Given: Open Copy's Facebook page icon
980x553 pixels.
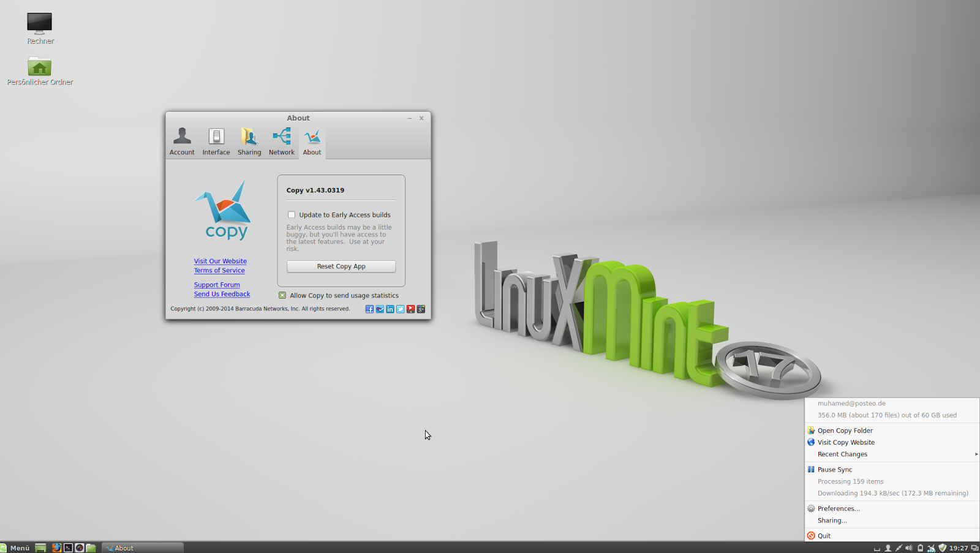Looking at the screenshot, I should pyautogui.click(x=369, y=309).
